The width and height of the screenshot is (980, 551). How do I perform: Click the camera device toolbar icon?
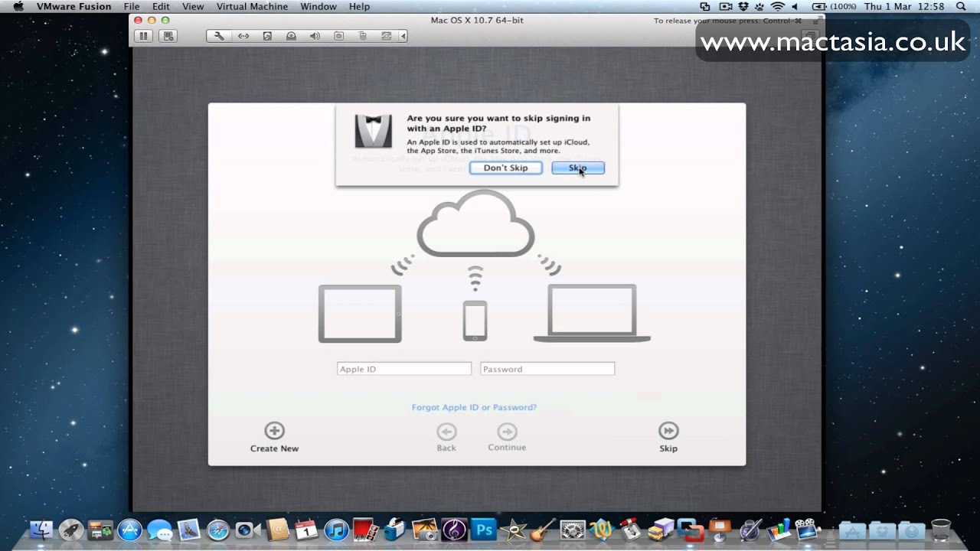point(338,36)
